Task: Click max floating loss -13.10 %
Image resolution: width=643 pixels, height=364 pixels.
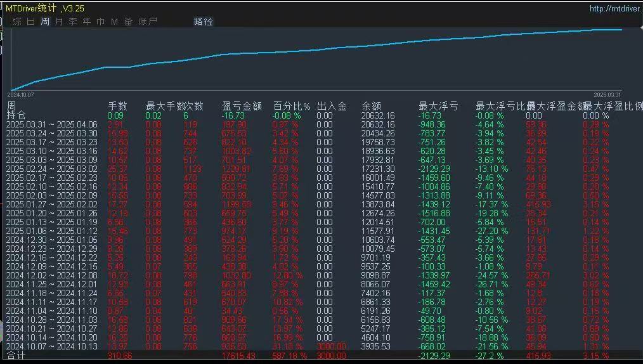Action: pos(491,169)
